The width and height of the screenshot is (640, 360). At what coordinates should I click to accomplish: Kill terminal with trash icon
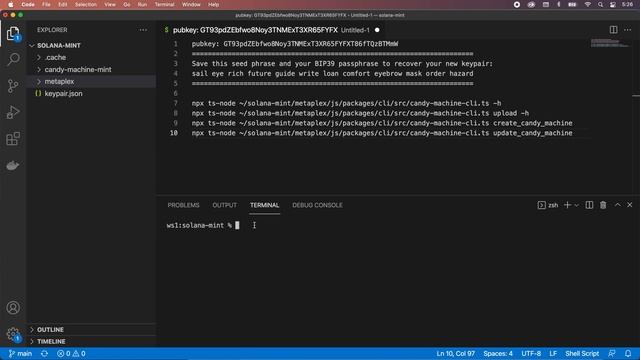click(x=603, y=205)
